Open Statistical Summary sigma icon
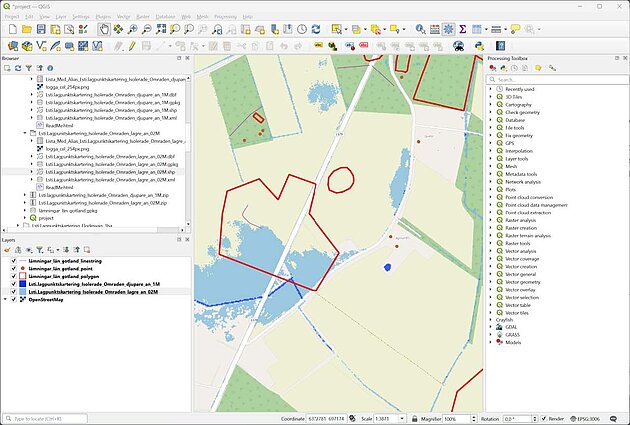630x425 pixels. pyautogui.click(x=462, y=29)
